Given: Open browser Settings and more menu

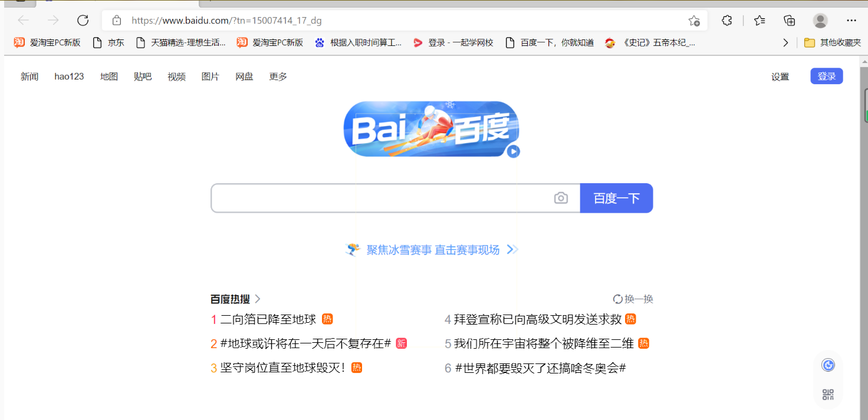Looking at the screenshot, I should coord(851,21).
